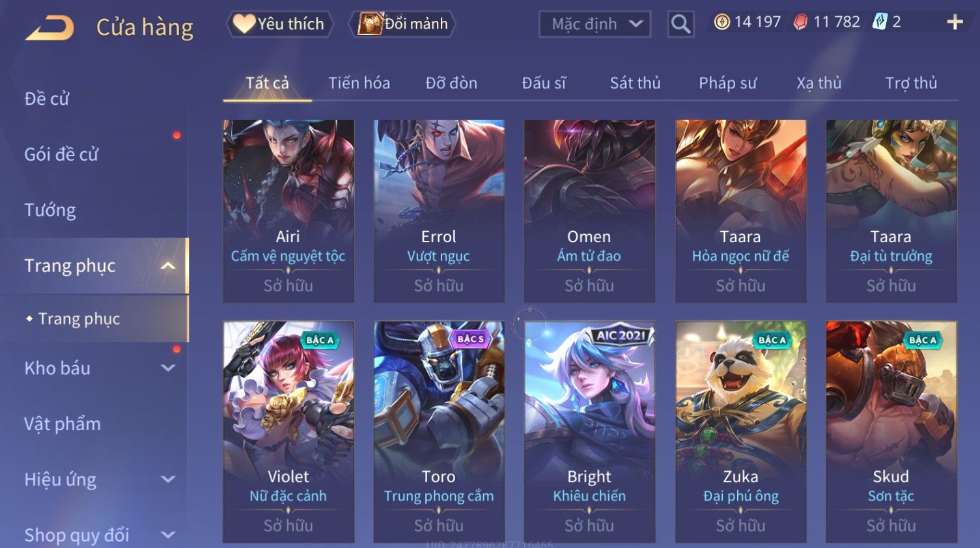Open Yêu thích favorites heart button
Viewport: 980px width, 548px height.
point(279,24)
